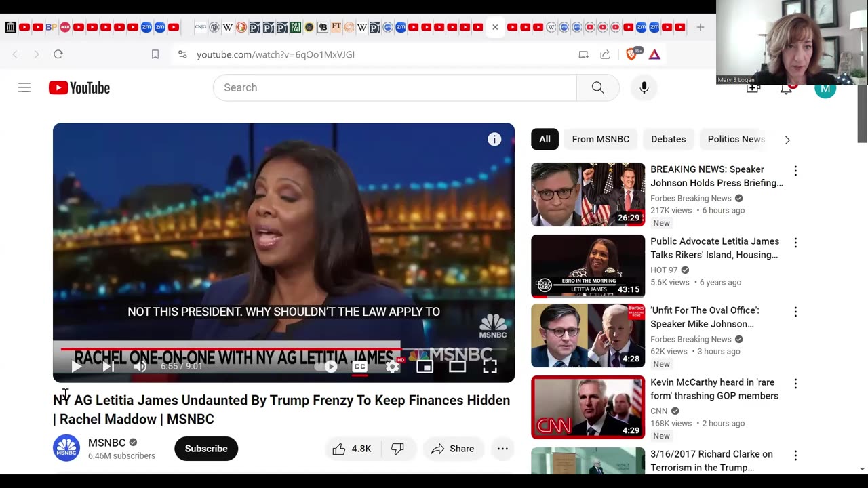Switch to the first tab with the building icon
868x488 pixels.
10,27
